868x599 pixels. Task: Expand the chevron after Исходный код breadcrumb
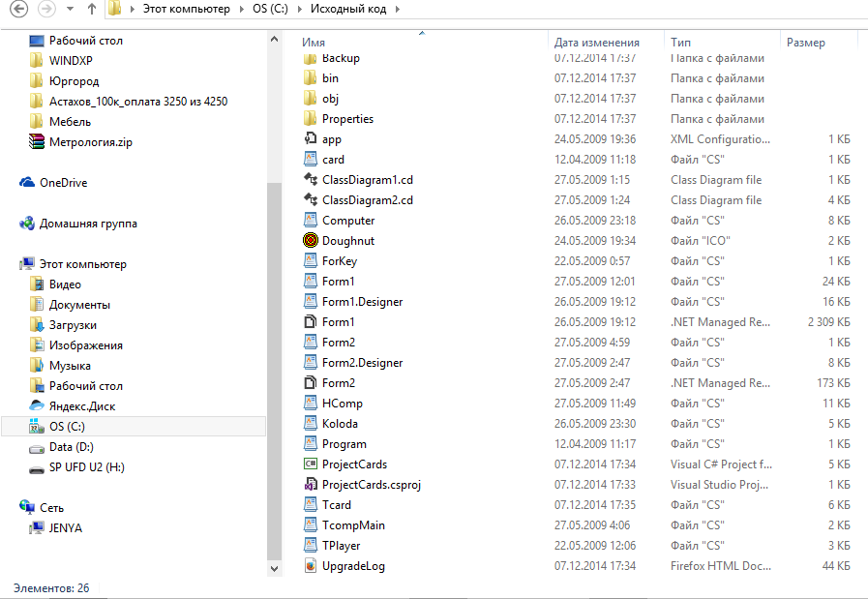(399, 10)
